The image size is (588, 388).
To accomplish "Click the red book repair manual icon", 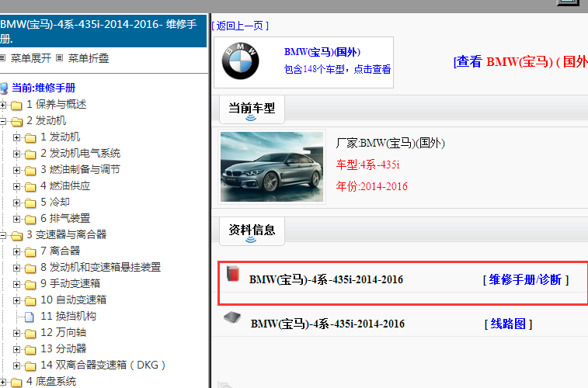I will (233, 274).
